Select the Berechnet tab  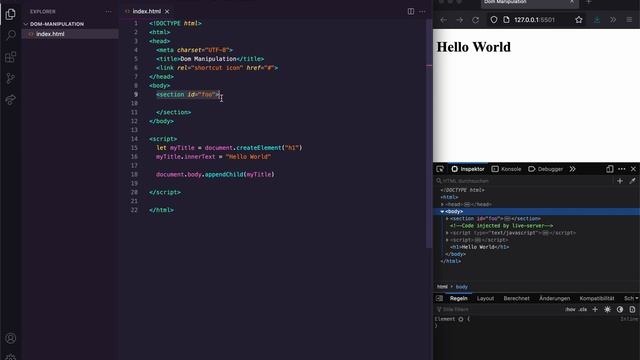[516, 298]
